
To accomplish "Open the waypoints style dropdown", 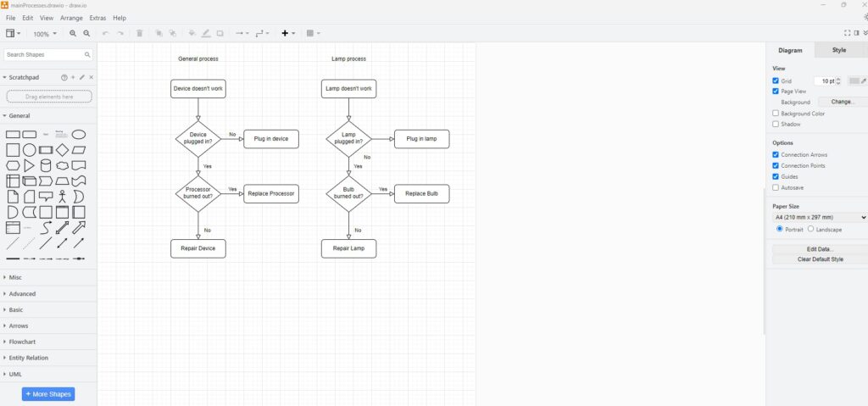I will (263, 34).
